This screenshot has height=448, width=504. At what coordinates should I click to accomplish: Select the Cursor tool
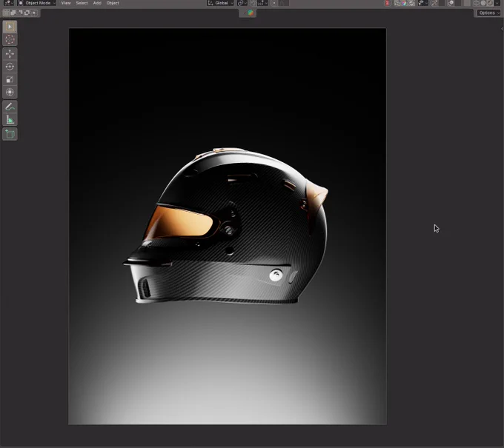coord(10,39)
